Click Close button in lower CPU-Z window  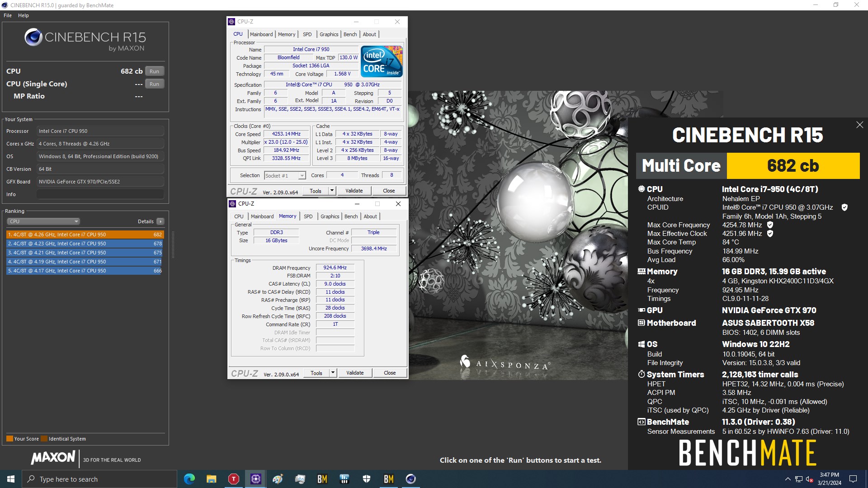390,373
